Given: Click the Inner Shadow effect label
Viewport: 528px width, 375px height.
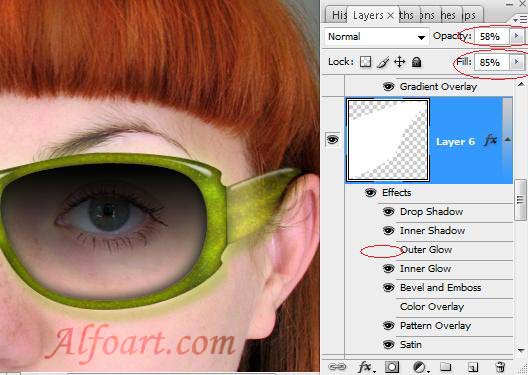Looking at the screenshot, I should tap(432, 231).
